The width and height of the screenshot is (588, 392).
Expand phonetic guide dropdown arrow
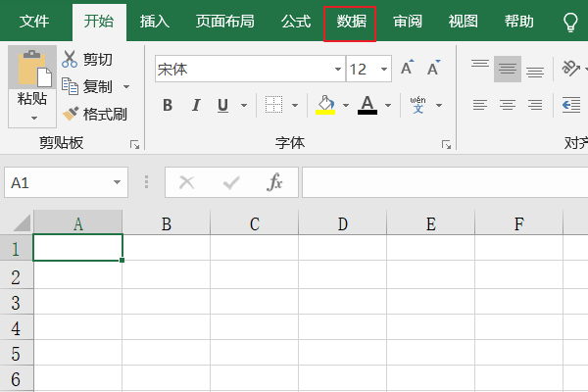click(439, 106)
